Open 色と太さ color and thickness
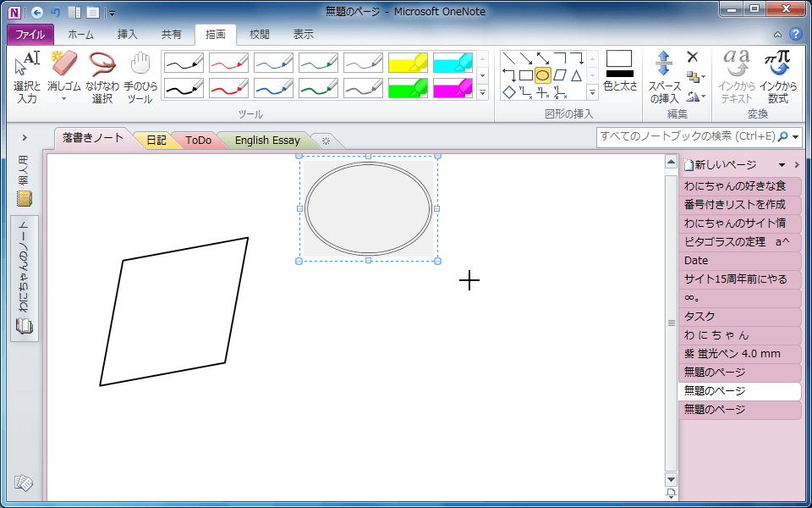The image size is (812, 508). 620,71
